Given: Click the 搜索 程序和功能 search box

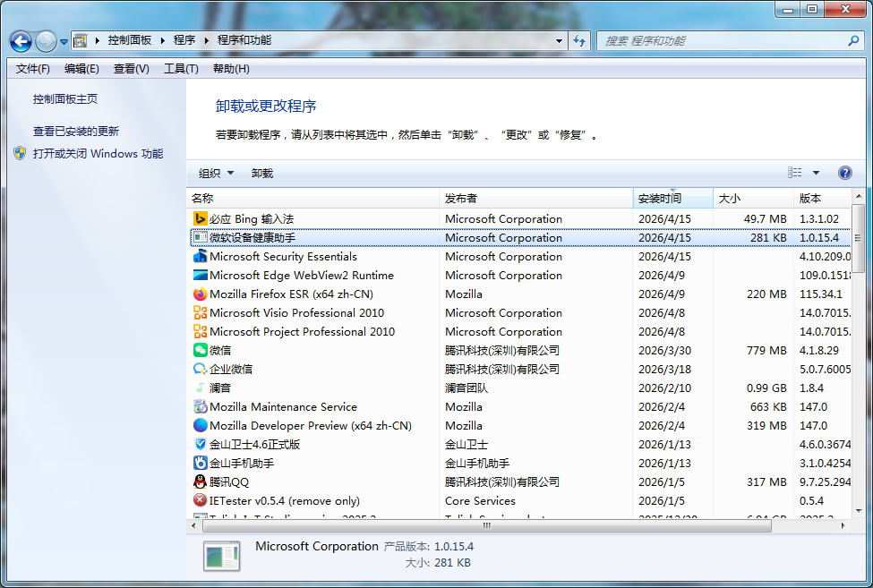Looking at the screenshot, I should tap(721, 41).
